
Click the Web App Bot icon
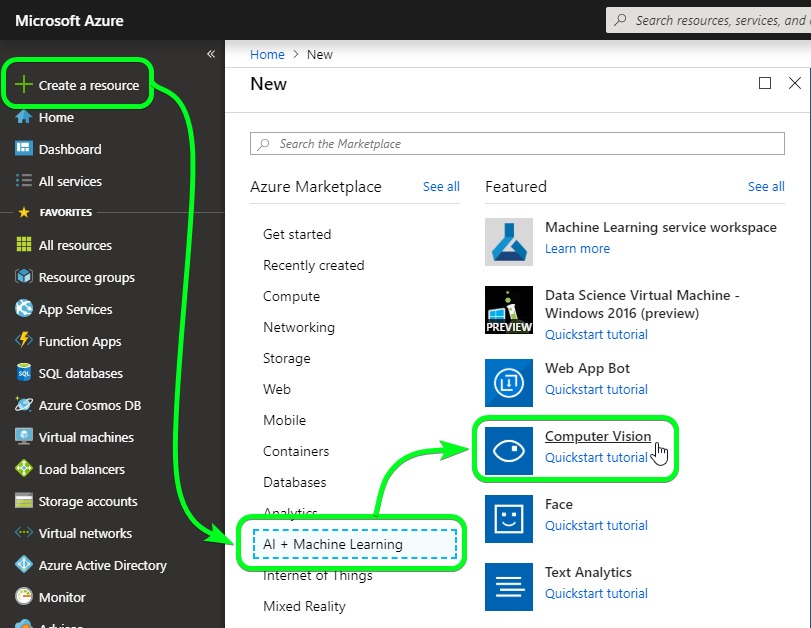point(509,381)
